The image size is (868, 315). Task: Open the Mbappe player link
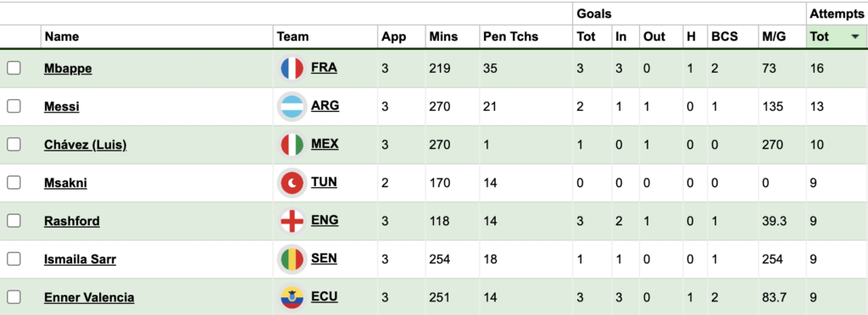(x=68, y=69)
